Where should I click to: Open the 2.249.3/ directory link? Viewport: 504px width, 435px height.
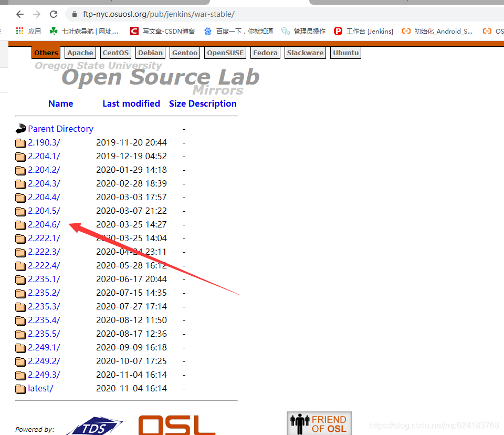tap(43, 375)
